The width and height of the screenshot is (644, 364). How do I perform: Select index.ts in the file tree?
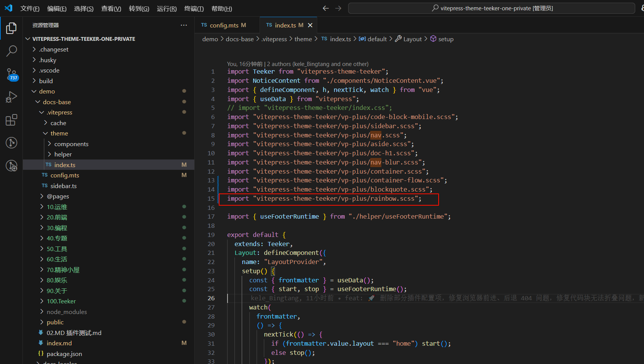109,165
